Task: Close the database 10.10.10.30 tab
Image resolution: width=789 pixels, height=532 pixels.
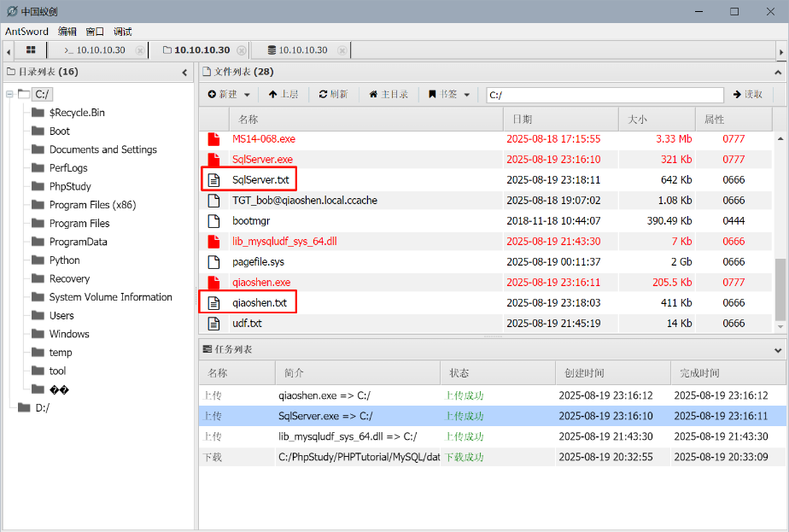Action: coord(342,50)
